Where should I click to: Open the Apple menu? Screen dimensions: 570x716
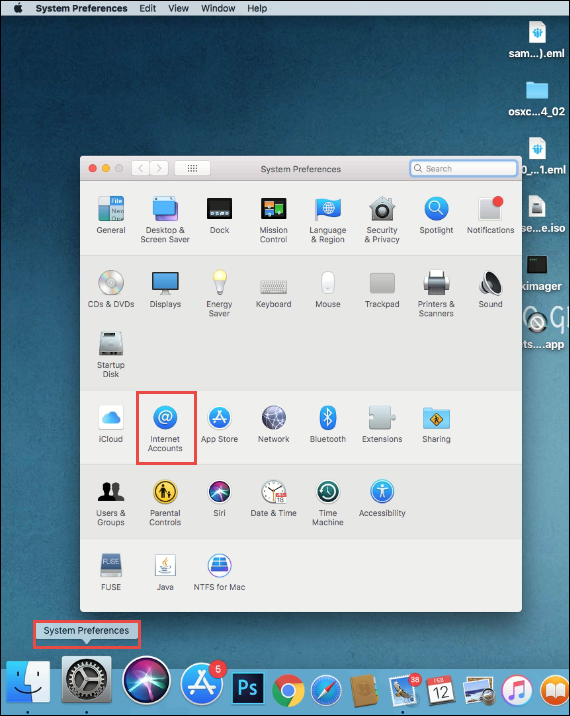click(18, 8)
